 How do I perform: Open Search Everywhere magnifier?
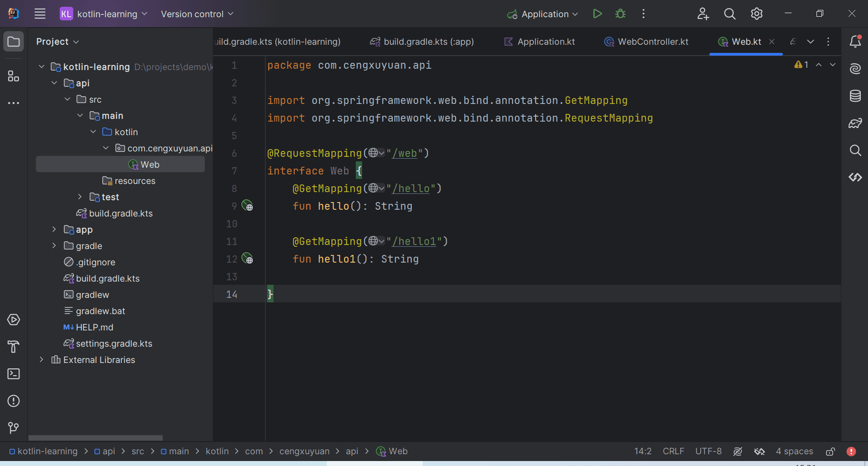click(730, 14)
